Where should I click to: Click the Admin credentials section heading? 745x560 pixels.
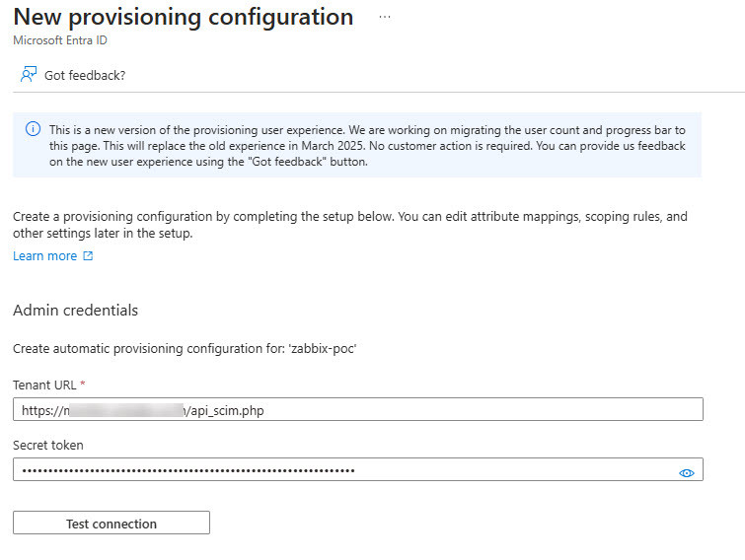point(75,311)
